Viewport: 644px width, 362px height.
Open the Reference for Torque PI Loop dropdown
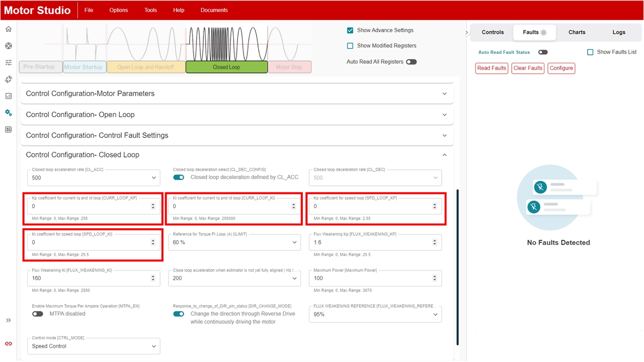[x=234, y=242]
